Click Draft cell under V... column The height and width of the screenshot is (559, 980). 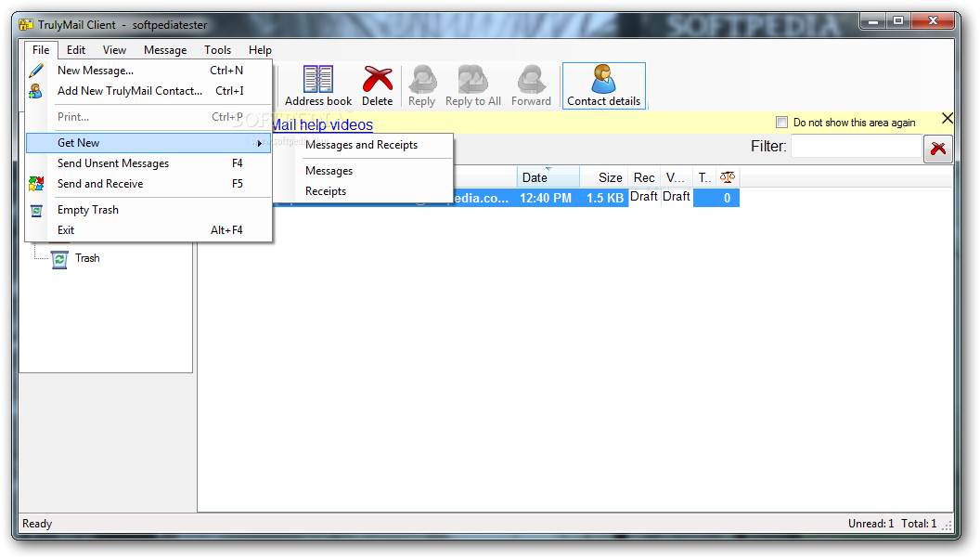677,197
